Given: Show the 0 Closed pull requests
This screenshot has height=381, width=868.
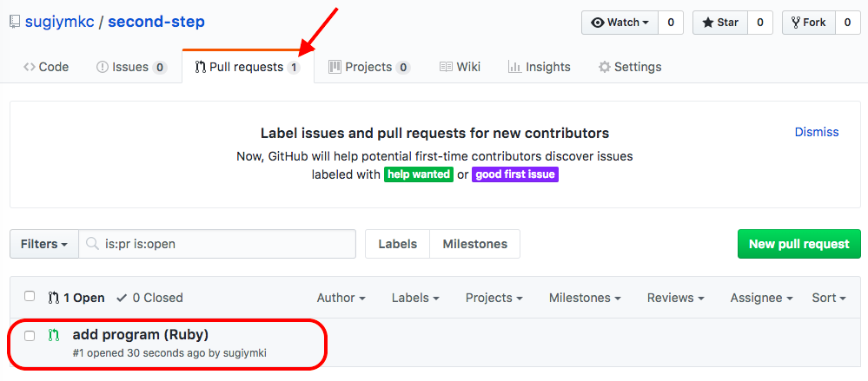Looking at the screenshot, I should pos(149,298).
